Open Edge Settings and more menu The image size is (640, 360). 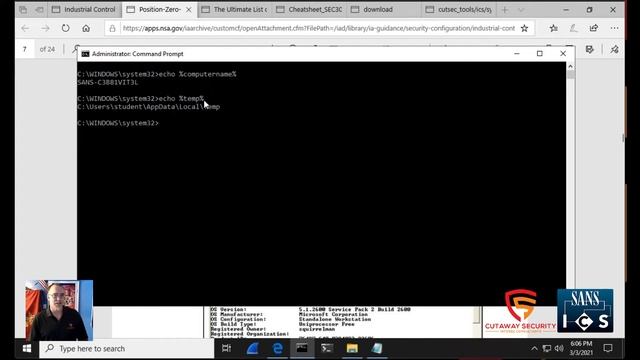pos(614,28)
